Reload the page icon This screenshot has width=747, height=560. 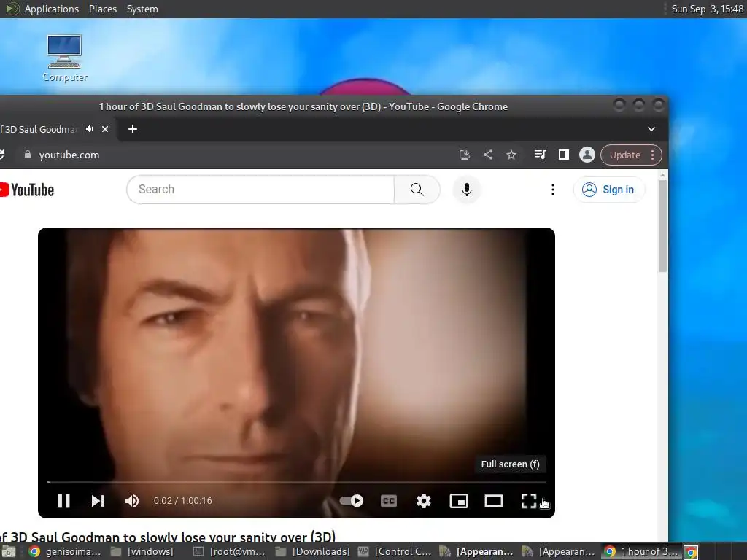pyautogui.click(x=1, y=155)
